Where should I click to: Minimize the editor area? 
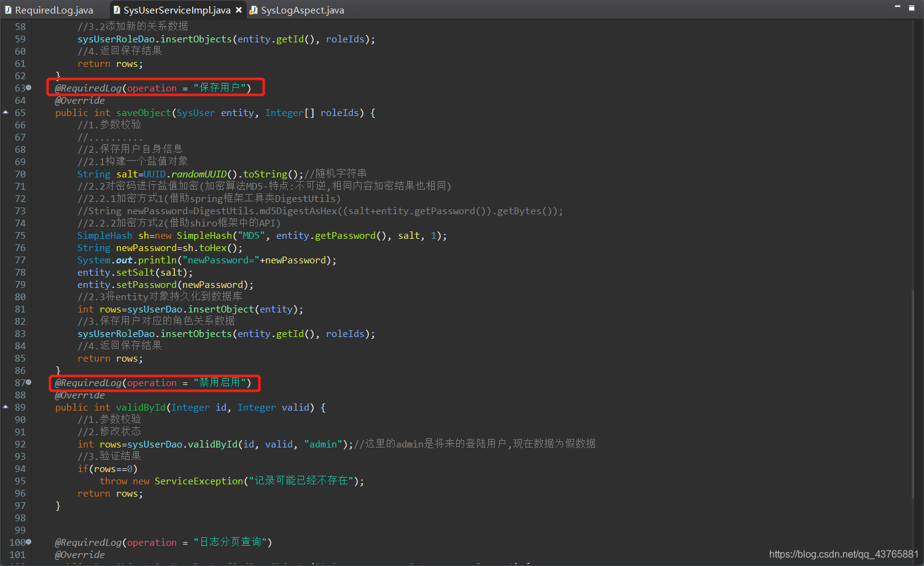coord(897,7)
